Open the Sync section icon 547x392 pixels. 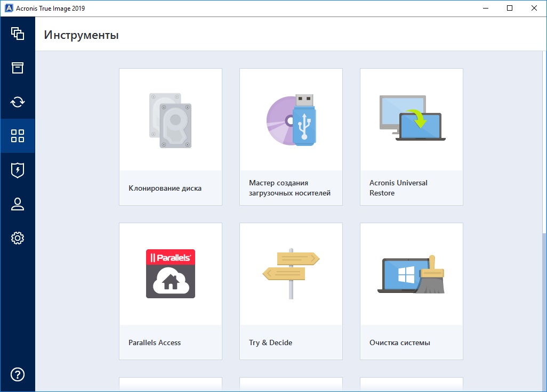pos(18,102)
